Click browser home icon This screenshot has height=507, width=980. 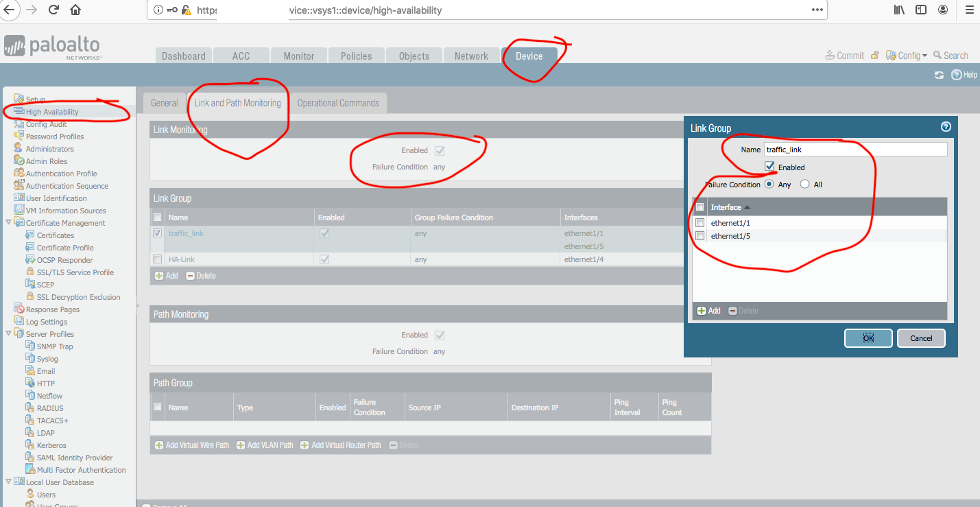click(75, 10)
